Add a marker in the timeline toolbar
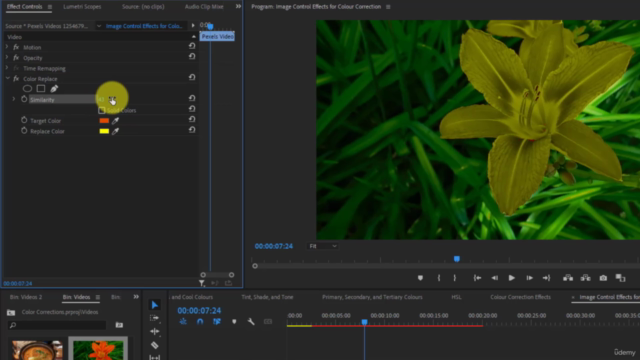Screen dimensions: 640x360 (234, 322)
